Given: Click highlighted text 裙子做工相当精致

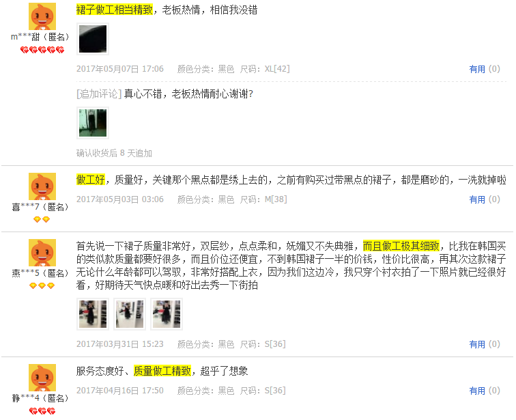Looking at the screenshot, I should click(115, 10).
